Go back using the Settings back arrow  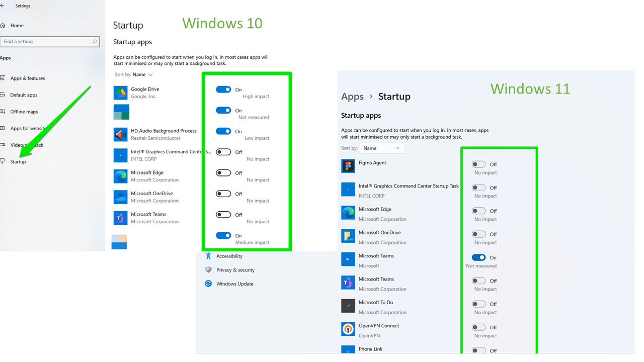coord(3,6)
